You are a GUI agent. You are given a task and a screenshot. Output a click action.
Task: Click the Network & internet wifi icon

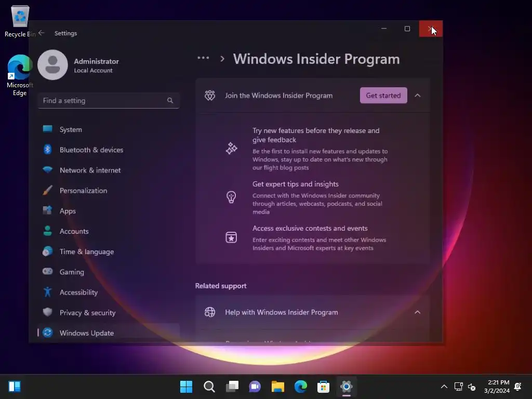(x=47, y=169)
